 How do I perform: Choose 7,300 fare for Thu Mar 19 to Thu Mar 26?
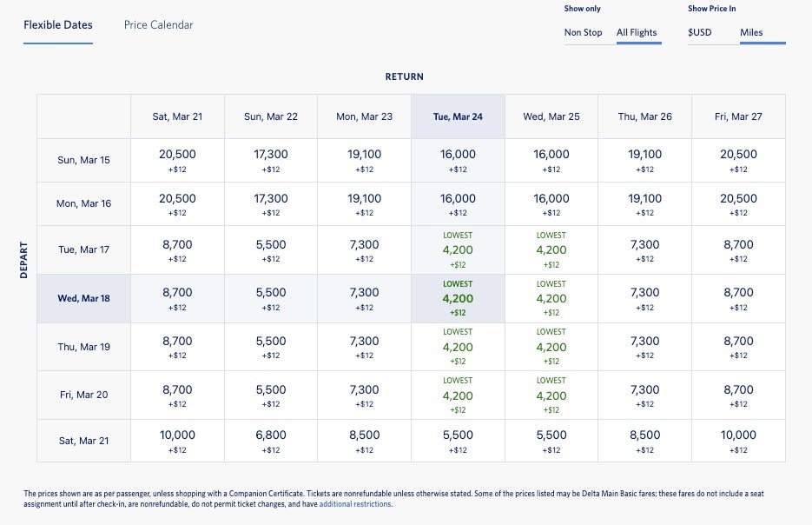[644, 347]
